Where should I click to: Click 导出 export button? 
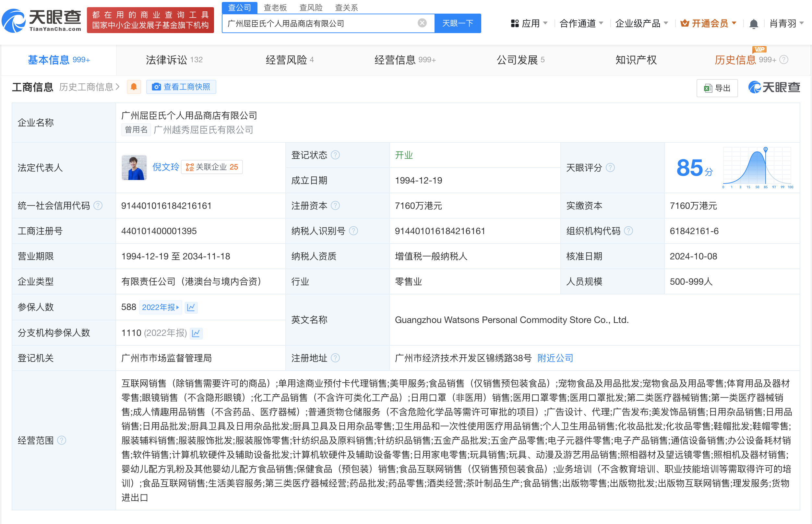tap(717, 88)
